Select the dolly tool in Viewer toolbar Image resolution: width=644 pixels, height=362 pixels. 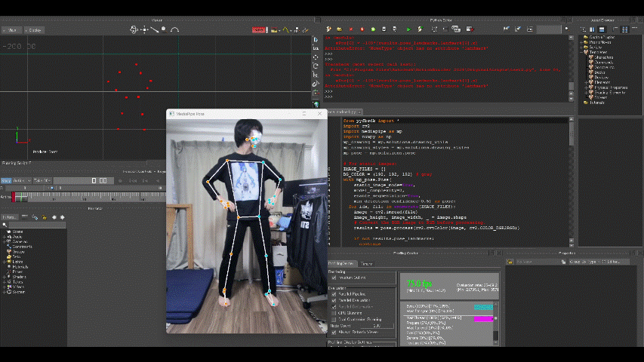(155, 29)
